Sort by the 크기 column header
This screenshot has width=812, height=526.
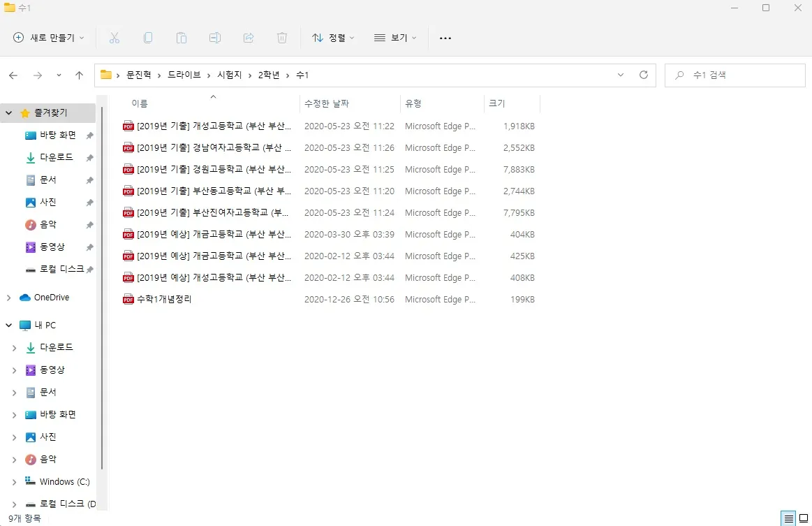point(496,103)
